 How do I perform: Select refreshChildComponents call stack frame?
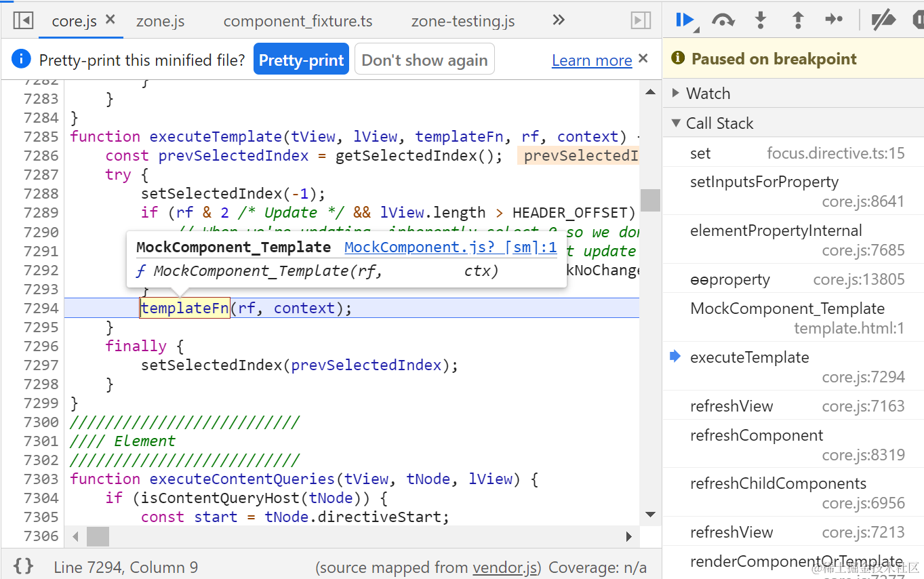point(793,493)
